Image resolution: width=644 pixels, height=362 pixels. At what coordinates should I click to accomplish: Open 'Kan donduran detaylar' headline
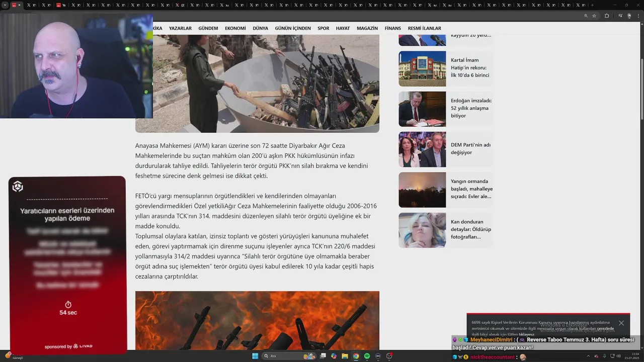tap(471, 229)
